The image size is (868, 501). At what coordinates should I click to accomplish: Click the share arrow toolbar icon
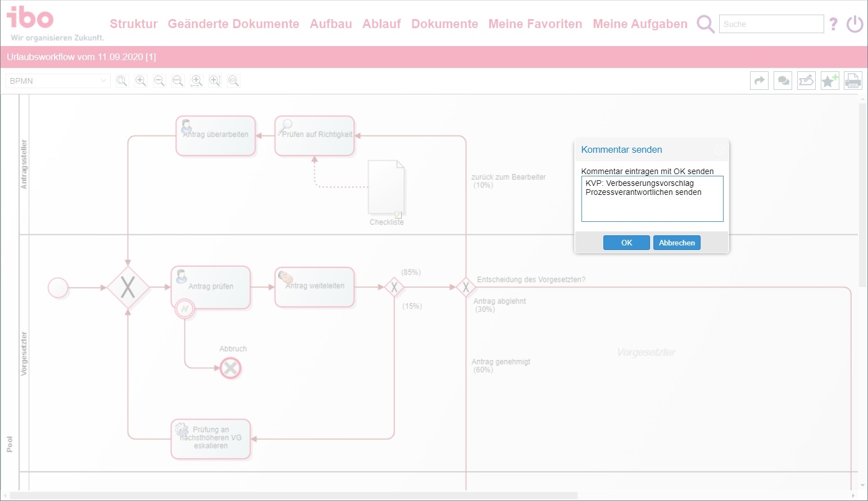pyautogui.click(x=760, y=81)
